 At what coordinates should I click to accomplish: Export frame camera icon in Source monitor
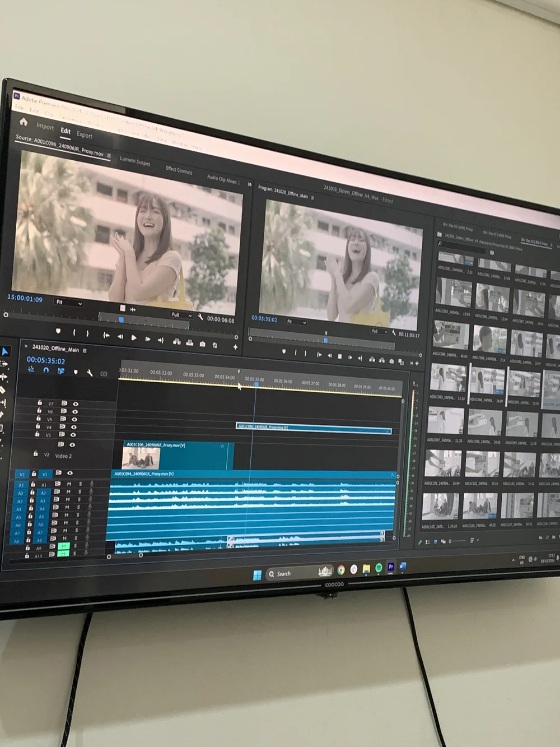202,344
